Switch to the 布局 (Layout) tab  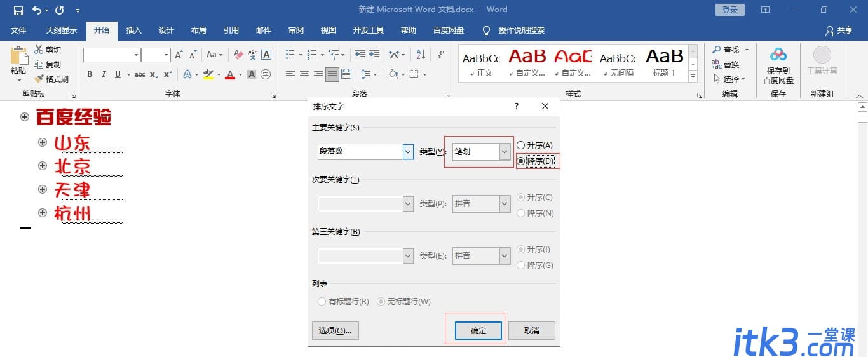[198, 30]
